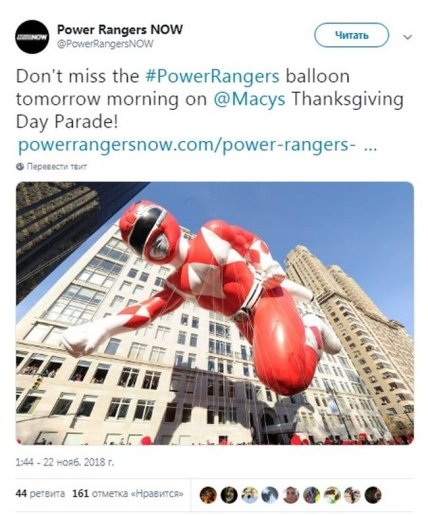Open the Power Rangers NOW profile avatar
Viewport: 428px width, 515px height.
32,37
